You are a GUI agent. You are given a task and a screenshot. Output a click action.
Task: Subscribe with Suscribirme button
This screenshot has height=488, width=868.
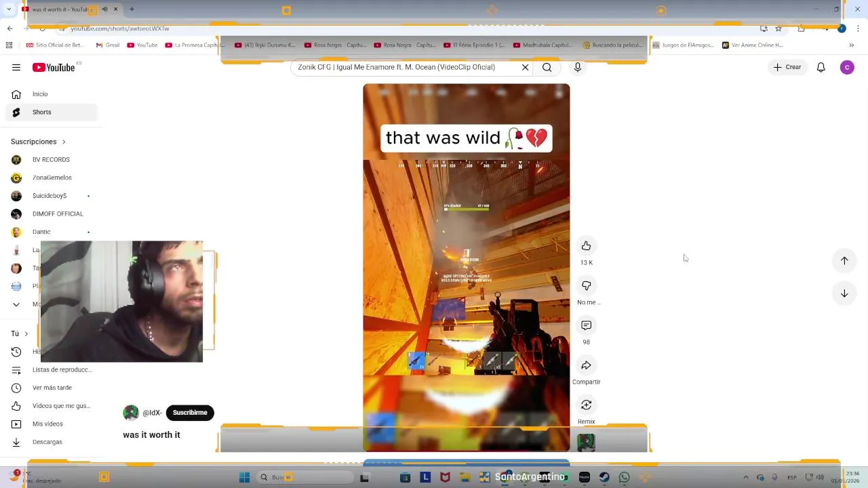[190, 413]
